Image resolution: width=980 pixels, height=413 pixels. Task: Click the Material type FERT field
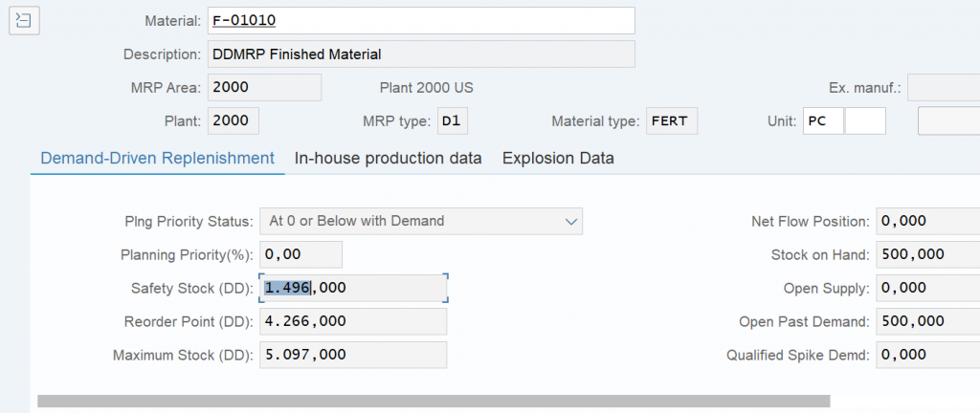[x=672, y=121]
